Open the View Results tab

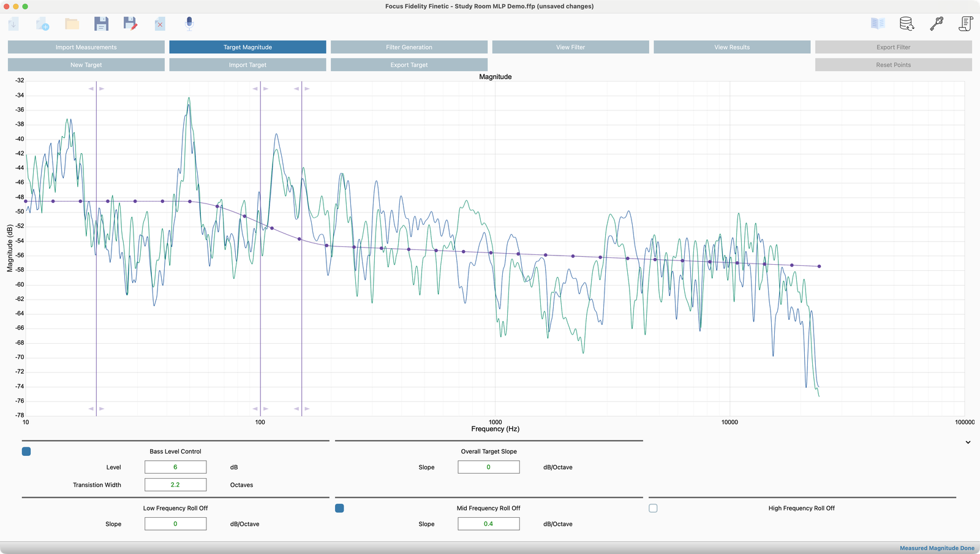pyautogui.click(x=732, y=47)
